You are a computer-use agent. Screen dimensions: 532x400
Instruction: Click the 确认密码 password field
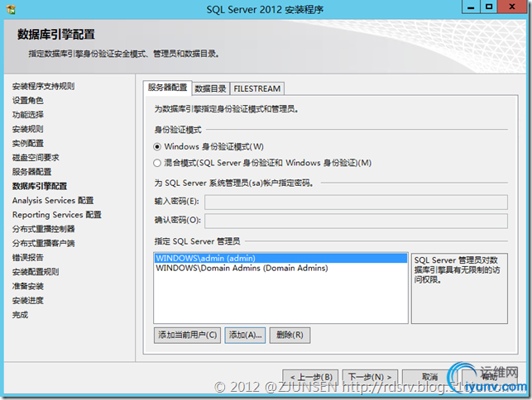coord(356,221)
